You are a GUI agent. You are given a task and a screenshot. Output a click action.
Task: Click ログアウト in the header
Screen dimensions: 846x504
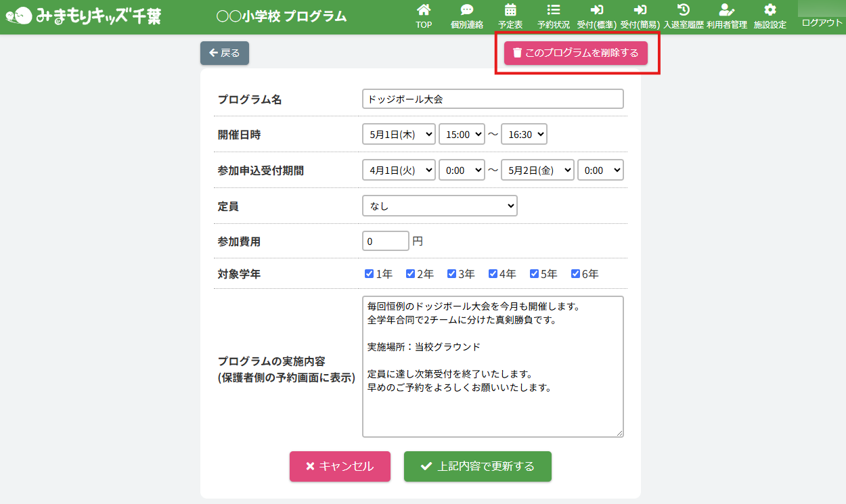tap(822, 22)
